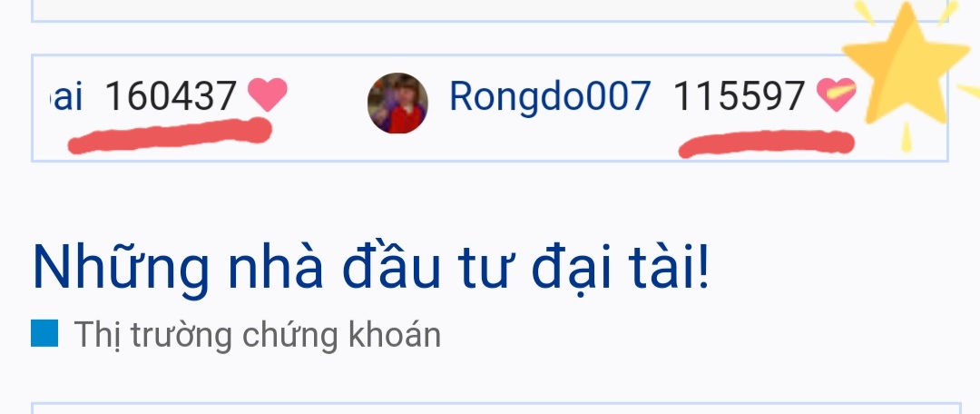Open Rongdo007's round profile avatar
Screen dimensions: 980x414
[397, 103]
